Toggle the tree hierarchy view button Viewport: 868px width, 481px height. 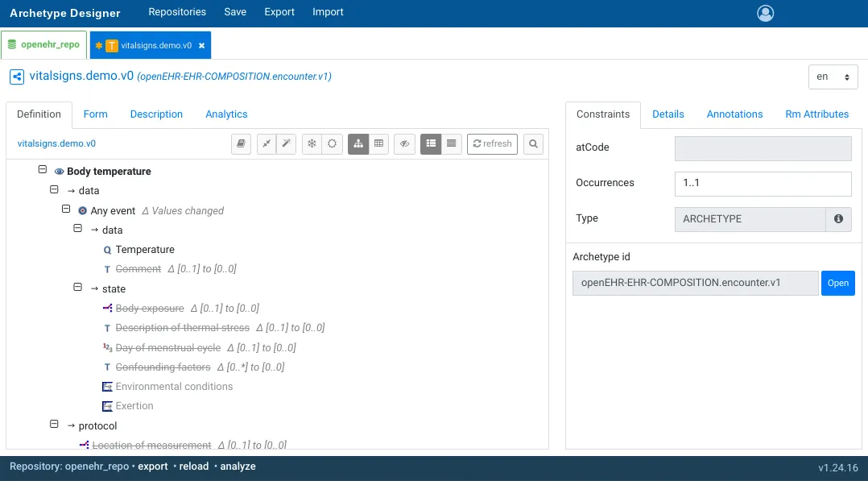pos(358,143)
